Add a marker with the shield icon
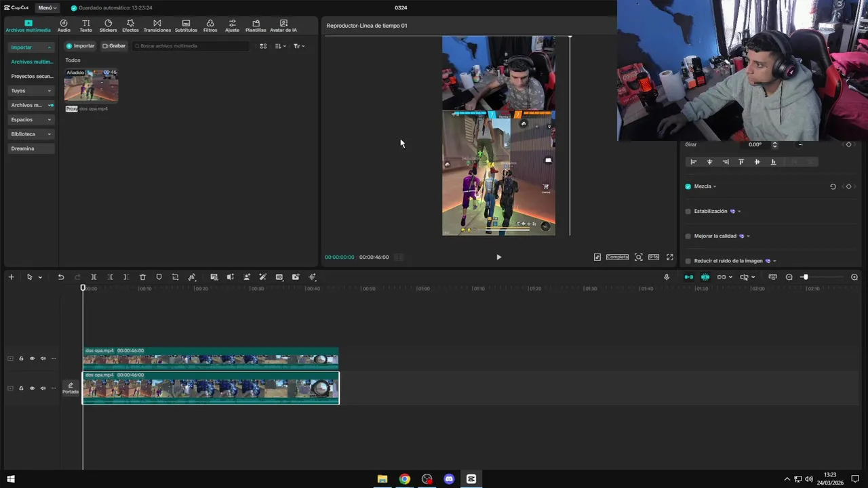Viewport: 868px width, 488px height. 159,277
